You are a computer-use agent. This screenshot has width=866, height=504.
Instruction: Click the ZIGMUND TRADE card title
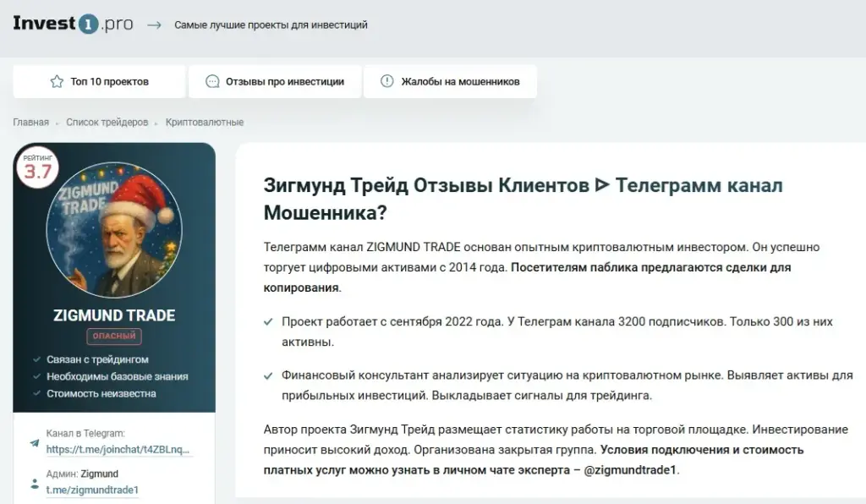[x=114, y=315]
